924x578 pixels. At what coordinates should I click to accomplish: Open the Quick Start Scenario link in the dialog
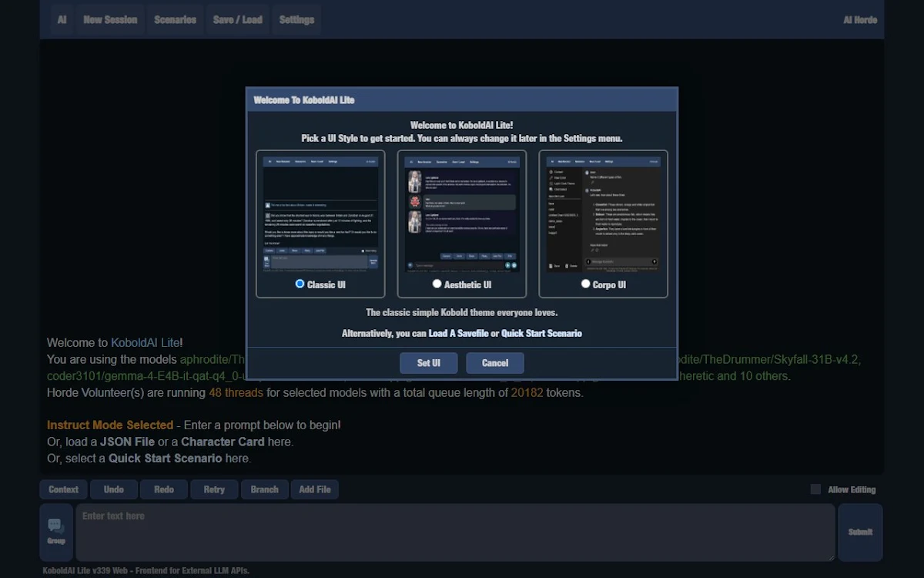pos(542,334)
